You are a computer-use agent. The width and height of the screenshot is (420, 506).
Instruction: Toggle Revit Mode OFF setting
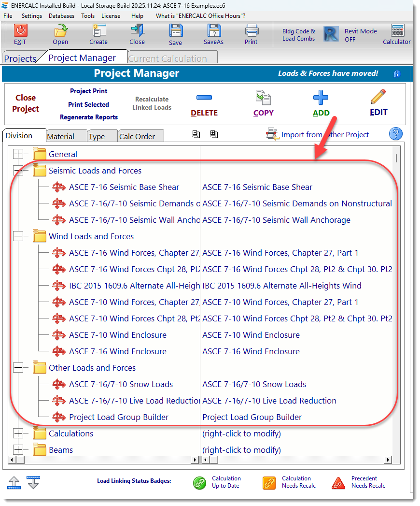361,35
